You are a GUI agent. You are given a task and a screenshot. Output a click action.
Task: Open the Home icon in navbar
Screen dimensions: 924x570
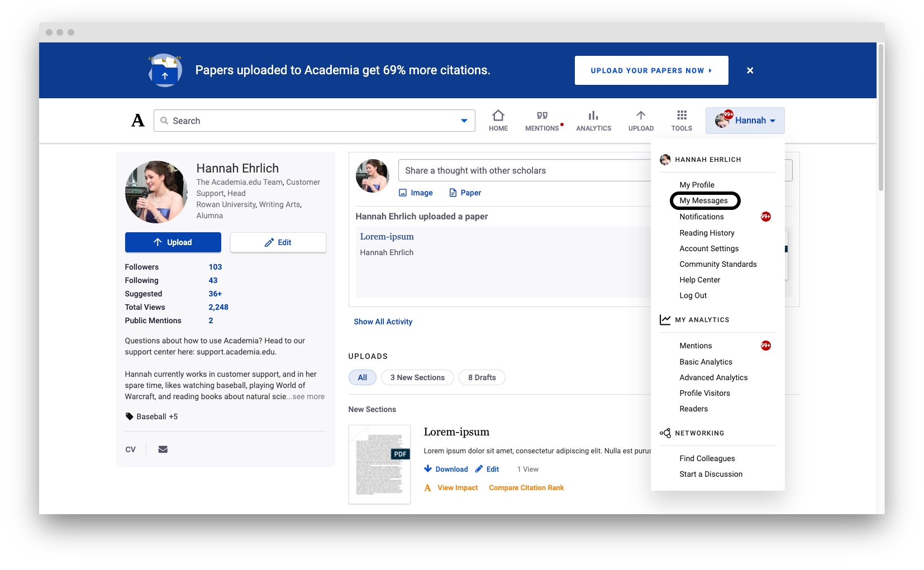coord(498,116)
